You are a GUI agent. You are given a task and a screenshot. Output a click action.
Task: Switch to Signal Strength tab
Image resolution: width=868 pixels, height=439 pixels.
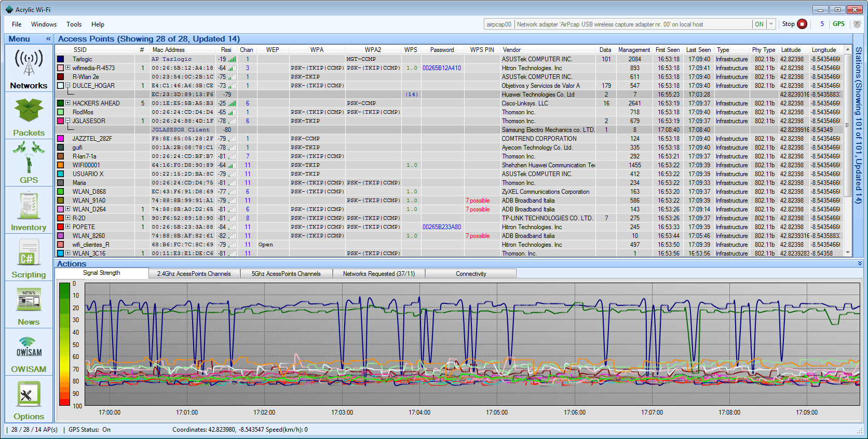click(102, 273)
